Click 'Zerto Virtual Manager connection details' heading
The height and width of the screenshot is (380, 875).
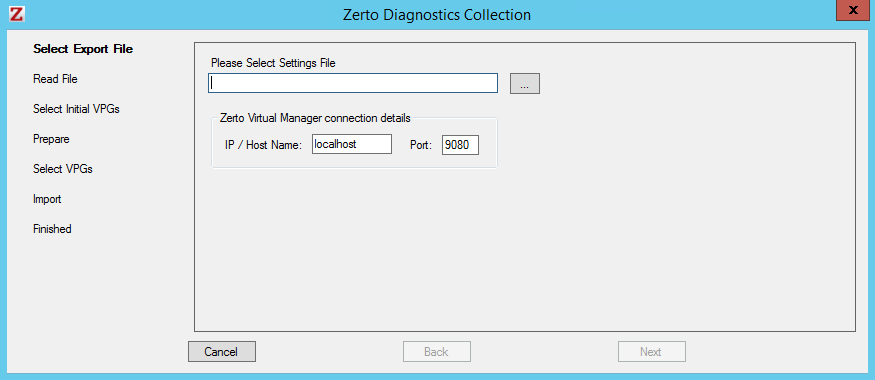[315, 118]
